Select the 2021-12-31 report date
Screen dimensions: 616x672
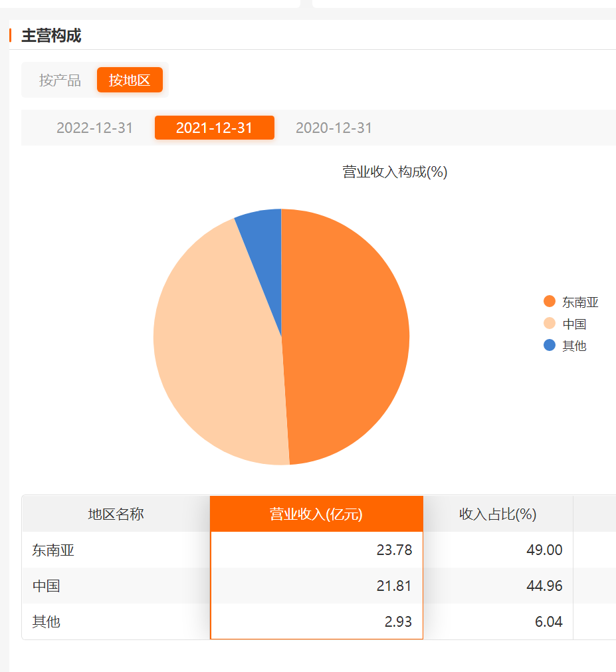click(214, 128)
